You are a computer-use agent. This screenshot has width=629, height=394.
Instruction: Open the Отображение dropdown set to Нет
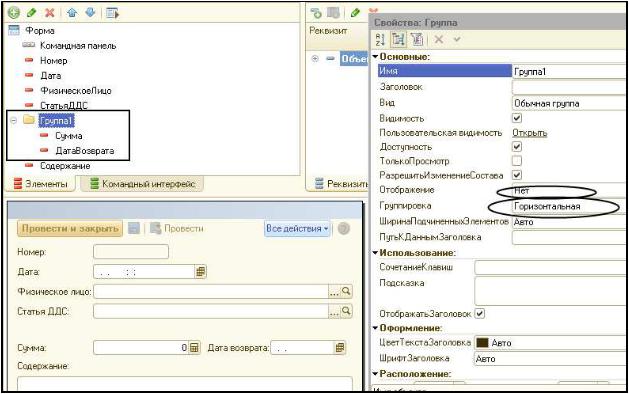[569, 191]
